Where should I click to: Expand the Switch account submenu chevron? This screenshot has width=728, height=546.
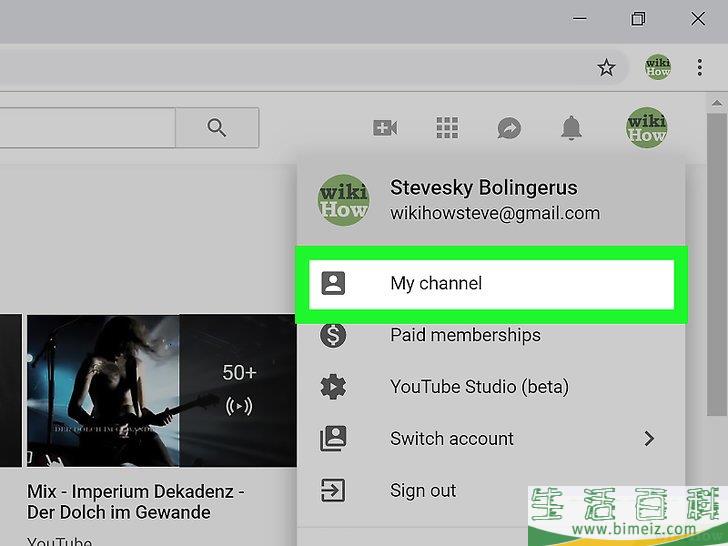point(650,438)
